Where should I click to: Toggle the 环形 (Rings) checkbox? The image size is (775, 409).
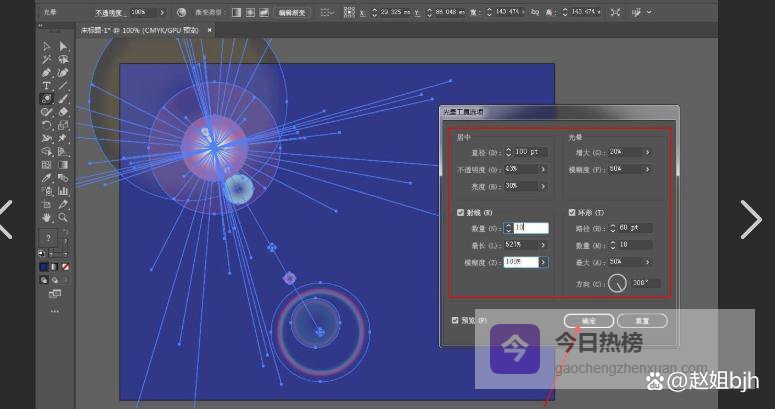(572, 212)
